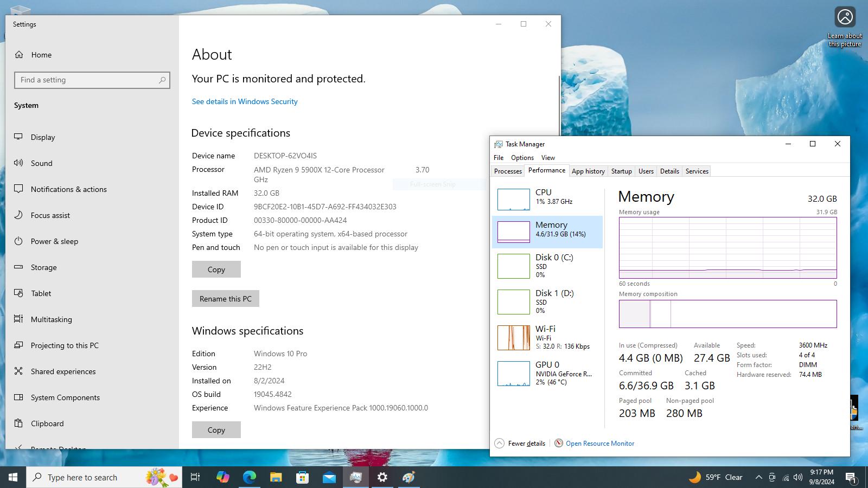
Task: Open Focus assist settings
Action: tap(92, 215)
